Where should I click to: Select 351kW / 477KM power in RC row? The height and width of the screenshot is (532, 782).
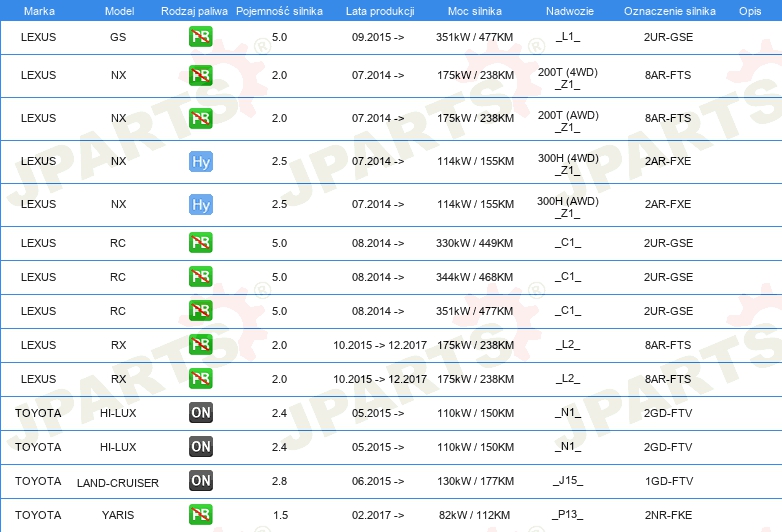(x=474, y=311)
